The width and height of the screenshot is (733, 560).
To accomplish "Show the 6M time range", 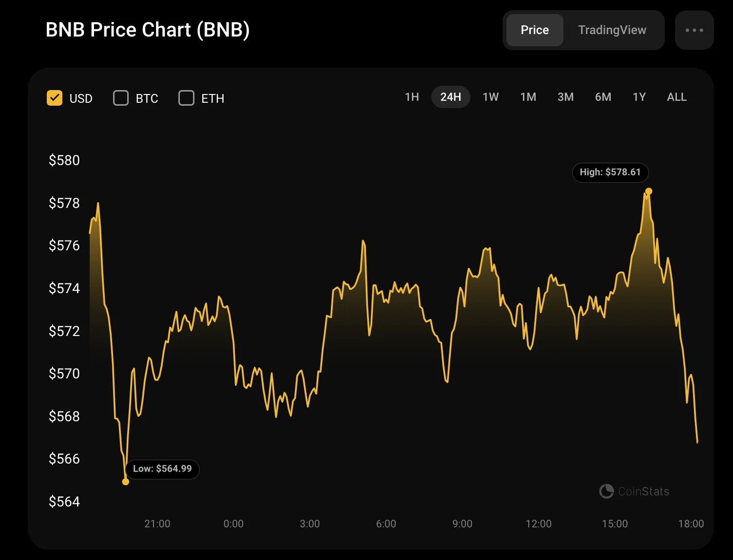I will [603, 97].
